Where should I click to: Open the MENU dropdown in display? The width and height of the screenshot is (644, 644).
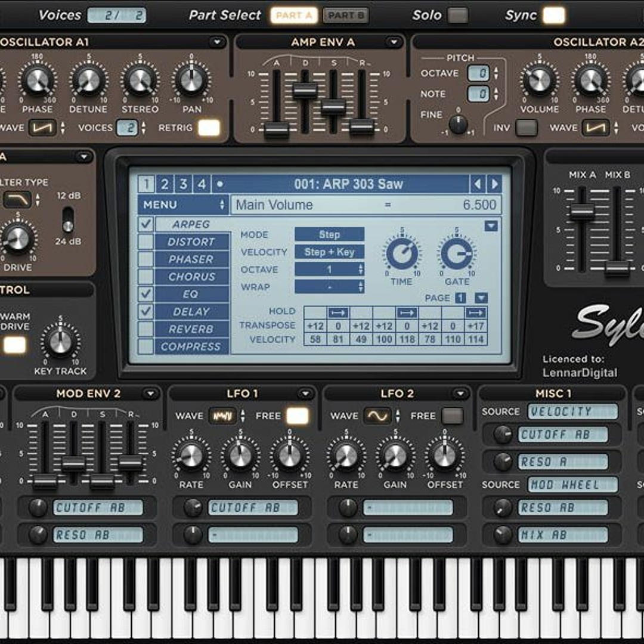pos(182,205)
